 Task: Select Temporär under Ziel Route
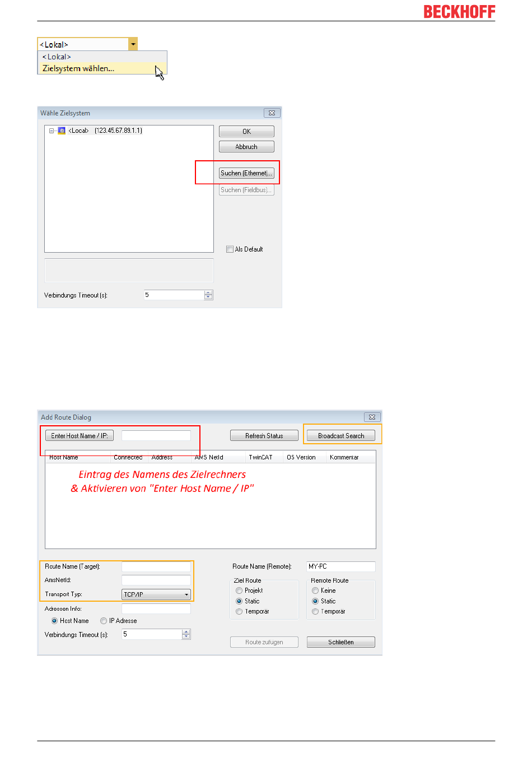[239, 612]
